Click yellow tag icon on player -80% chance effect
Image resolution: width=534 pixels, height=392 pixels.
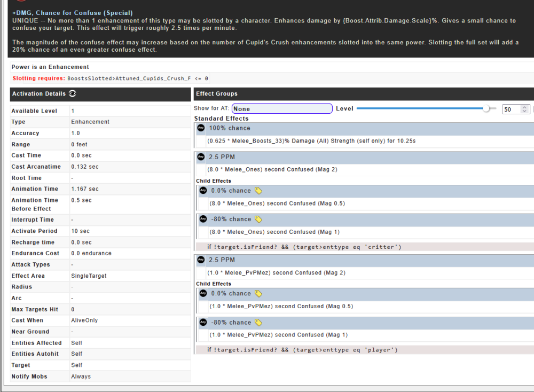pos(258,323)
